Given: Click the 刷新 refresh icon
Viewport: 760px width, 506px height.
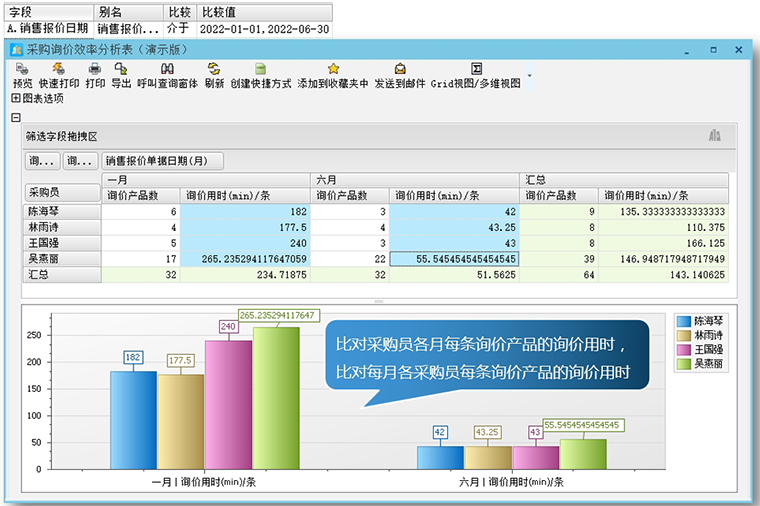Looking at the screenshot, I should pyautogui.click(x=214, y=69).
